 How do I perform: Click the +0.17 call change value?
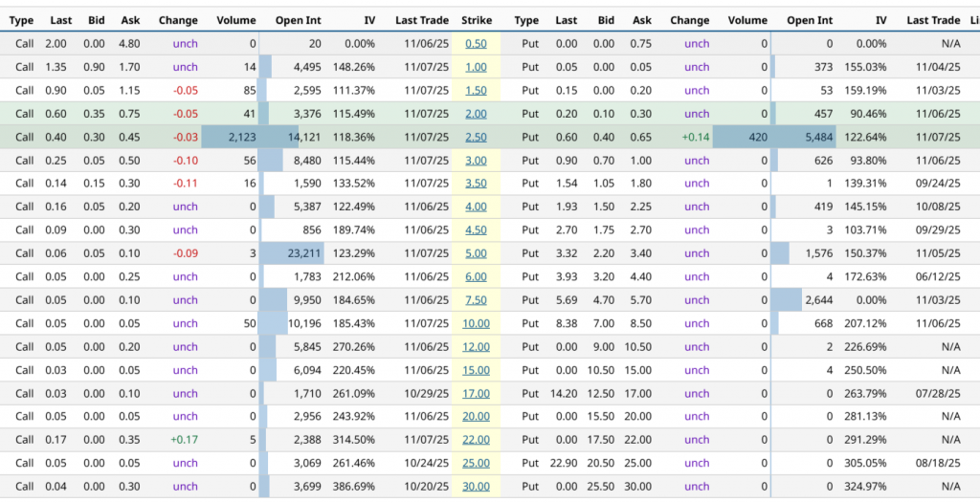(184, 440)
